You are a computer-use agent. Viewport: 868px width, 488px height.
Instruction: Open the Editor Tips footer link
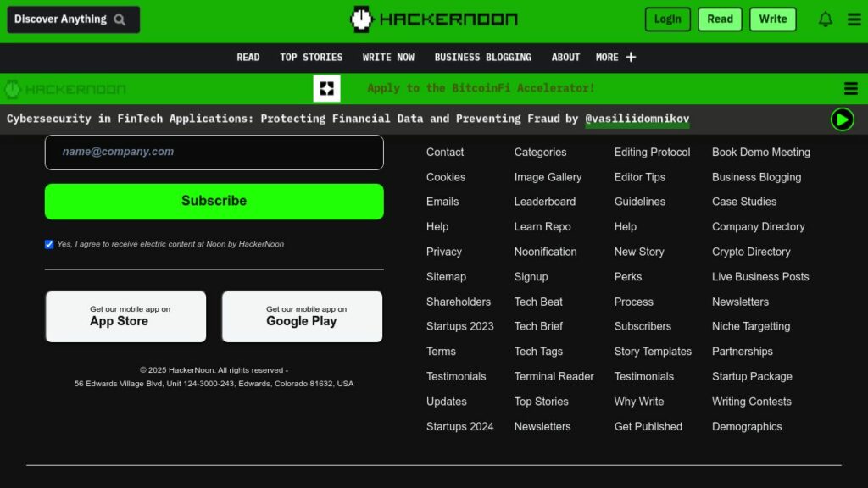(x=639, y=177)
